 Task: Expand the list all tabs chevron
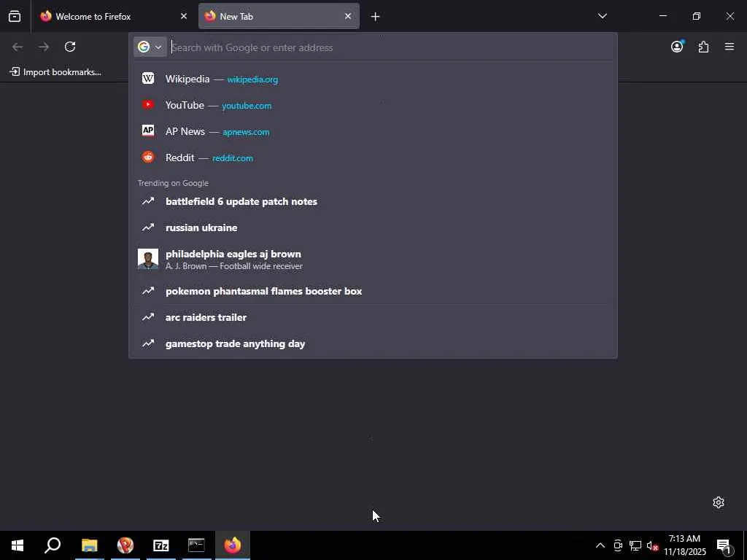coord(602,16)
